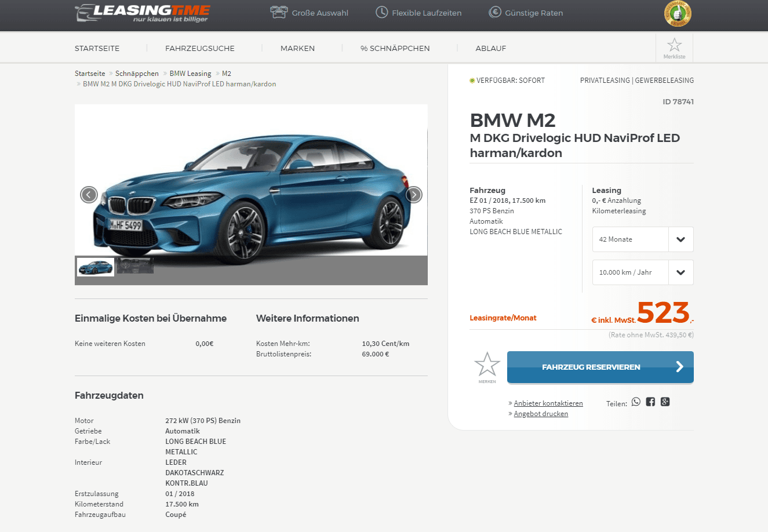The height and width of the screenshot is (532, 768).
Task: Show previous car image arrow
Action: 89,195
